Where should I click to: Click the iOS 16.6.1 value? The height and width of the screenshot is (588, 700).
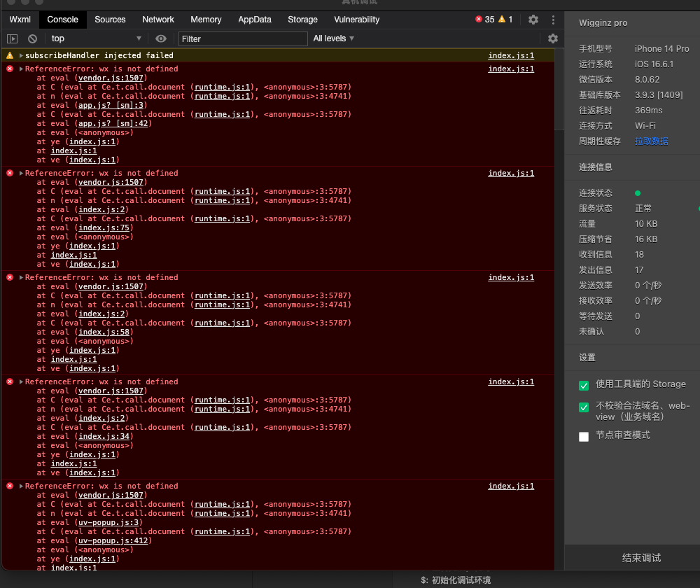click(x=654, y=64)
